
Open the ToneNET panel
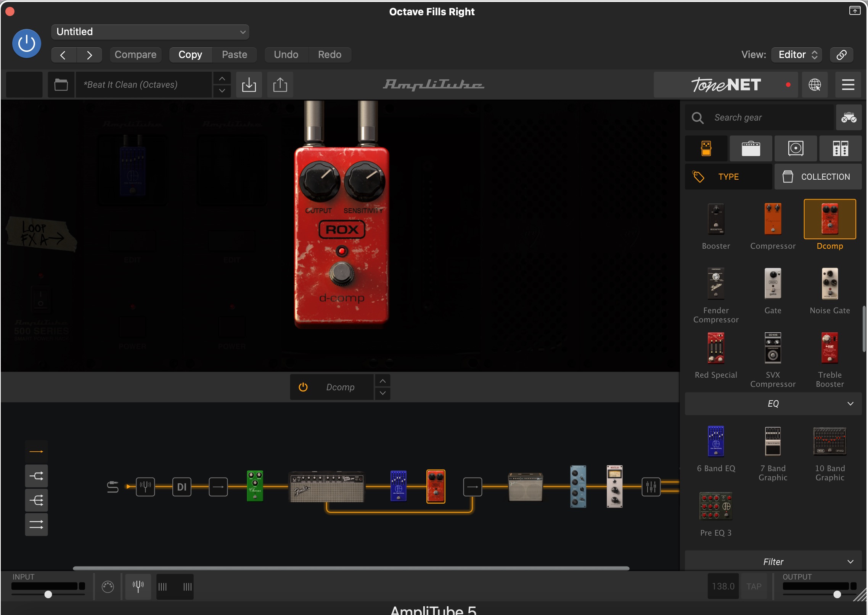pyautogui.click(x=726, y=84)
